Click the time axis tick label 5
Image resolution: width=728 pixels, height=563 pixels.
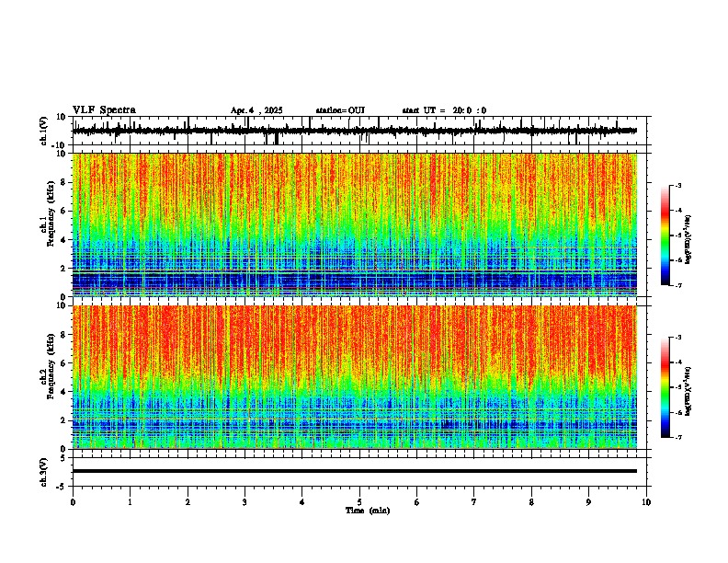[359, 502]
